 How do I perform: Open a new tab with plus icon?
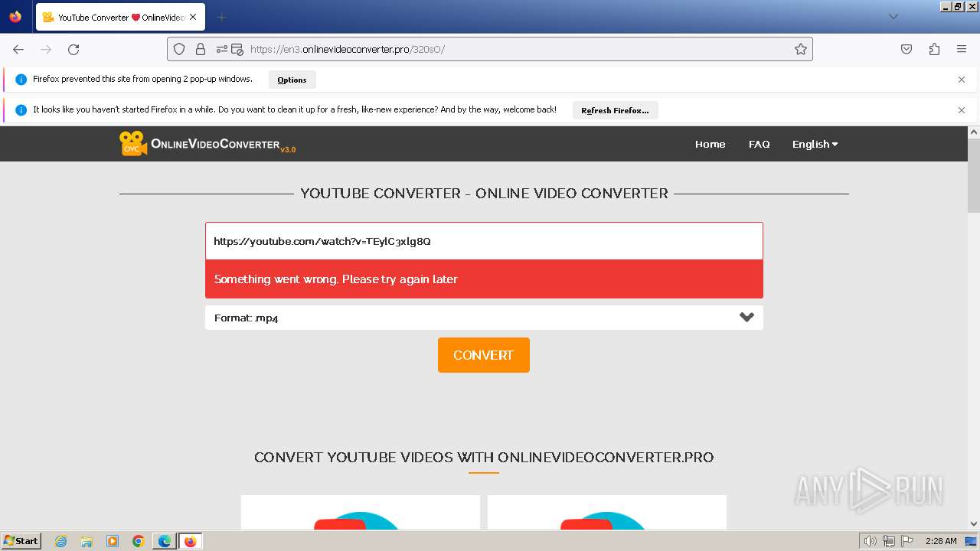point(221,17)
